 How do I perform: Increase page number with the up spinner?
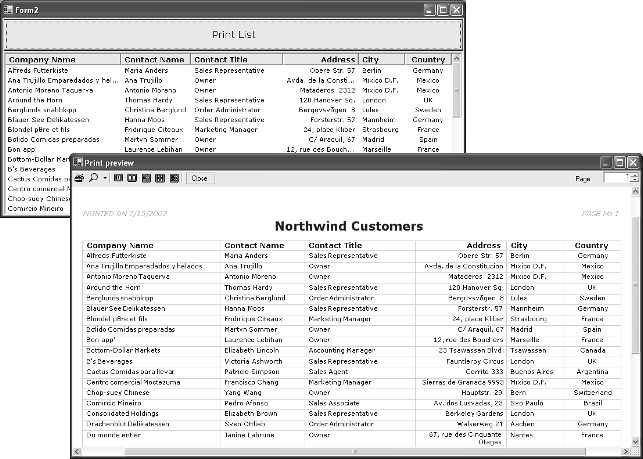coord(634,175)
